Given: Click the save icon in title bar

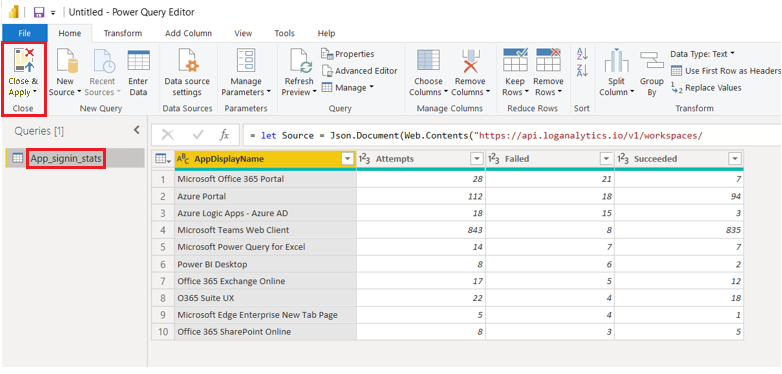Looking at the screenshot, I should click(x=38, y=12).
